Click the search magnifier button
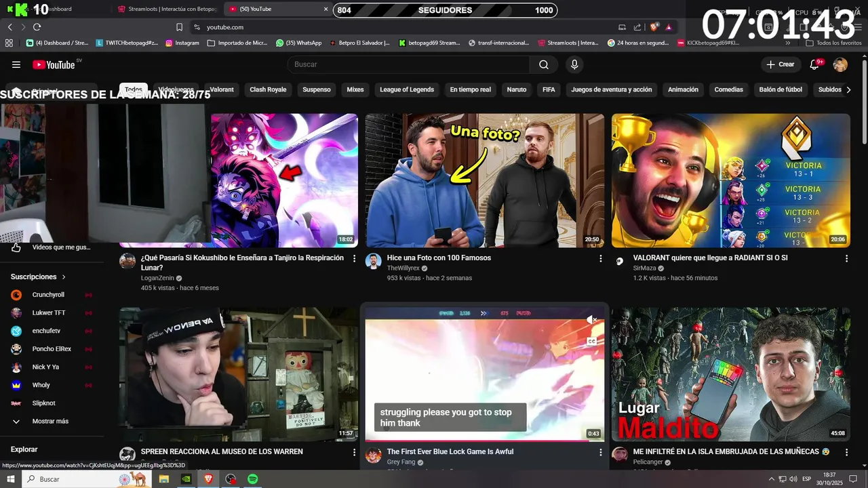The width and height of the screenshot is (868, 488). 544,64
